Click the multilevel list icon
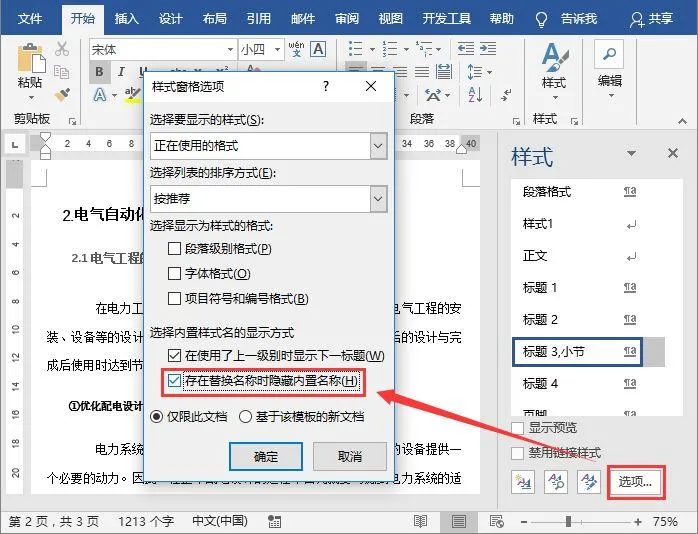This screenshot has height=534, width=698. tap(424, 49)
